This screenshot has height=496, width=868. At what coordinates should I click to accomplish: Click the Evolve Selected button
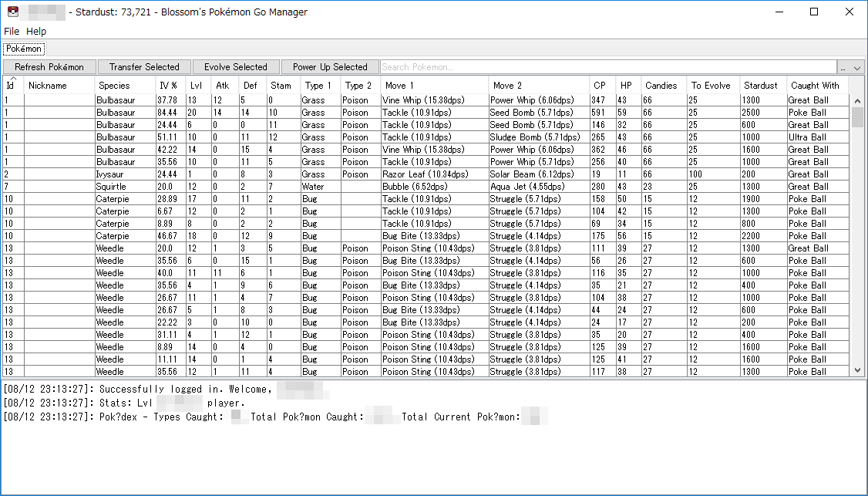(x=236, y=67)
